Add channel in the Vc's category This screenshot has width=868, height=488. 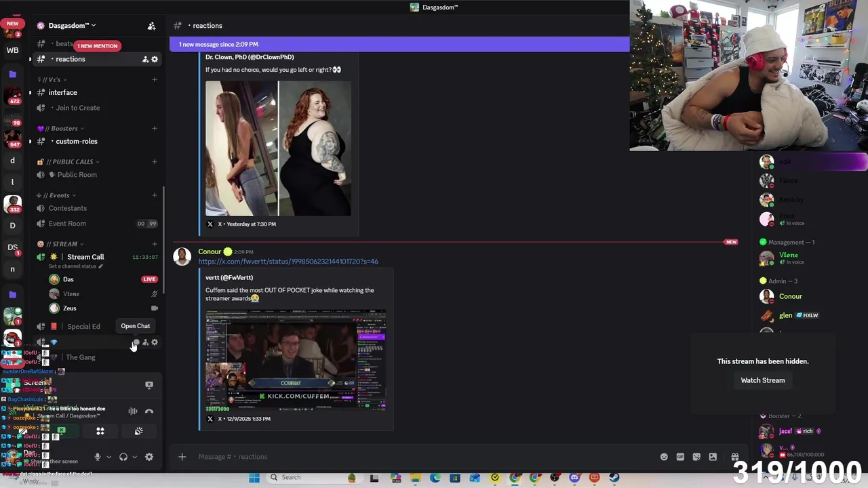click(155, 79)
